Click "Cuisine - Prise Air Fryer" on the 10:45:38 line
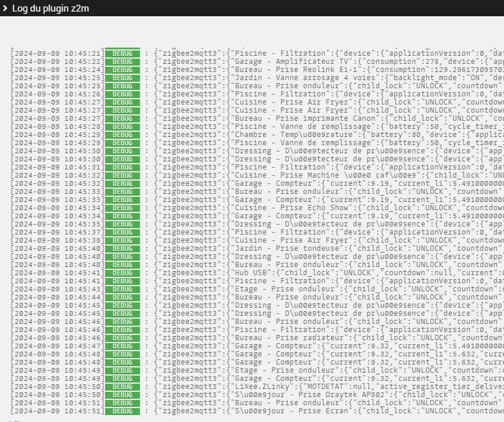Screen dimensions: 504x422 point(291,240)
